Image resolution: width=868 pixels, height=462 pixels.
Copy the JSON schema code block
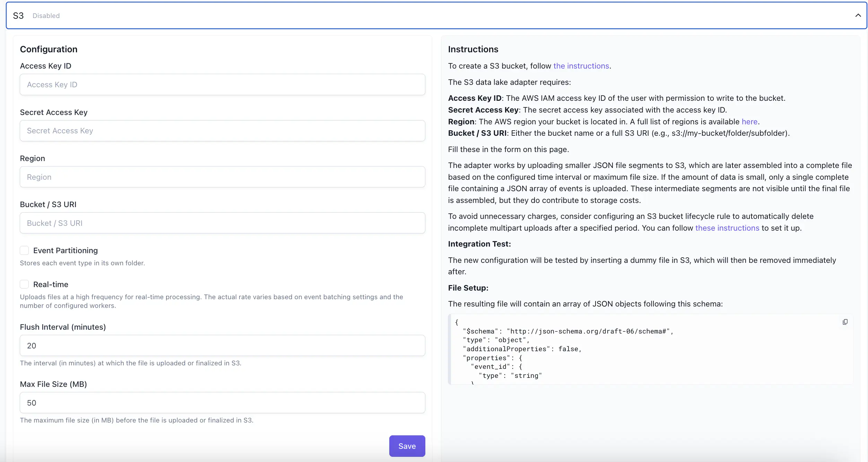(845, 322)
